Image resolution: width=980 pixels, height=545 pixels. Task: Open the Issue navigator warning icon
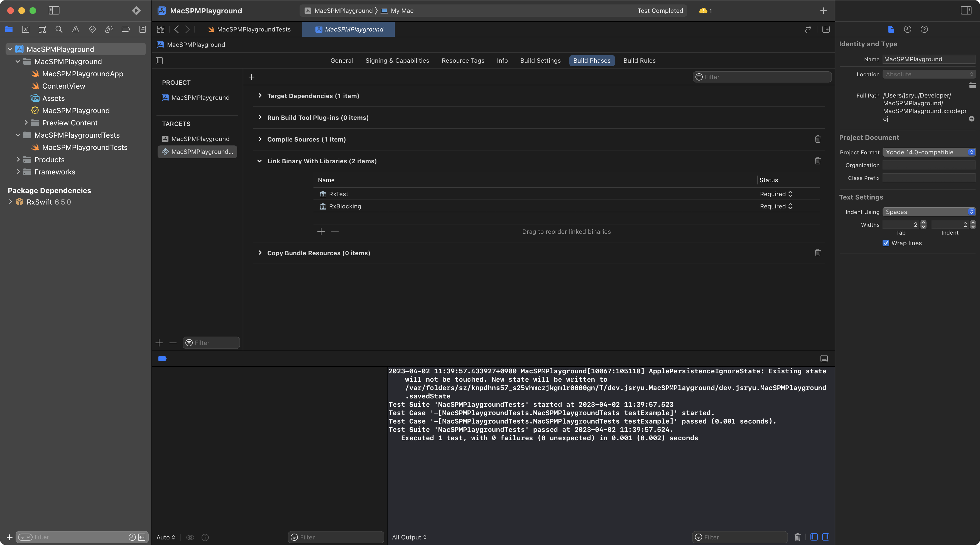[76, 29]
